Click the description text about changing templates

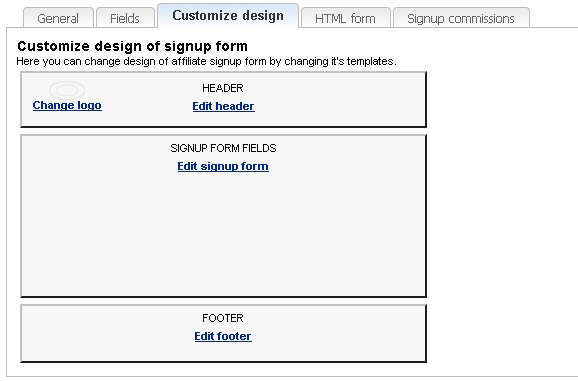(x=206, y=61)
